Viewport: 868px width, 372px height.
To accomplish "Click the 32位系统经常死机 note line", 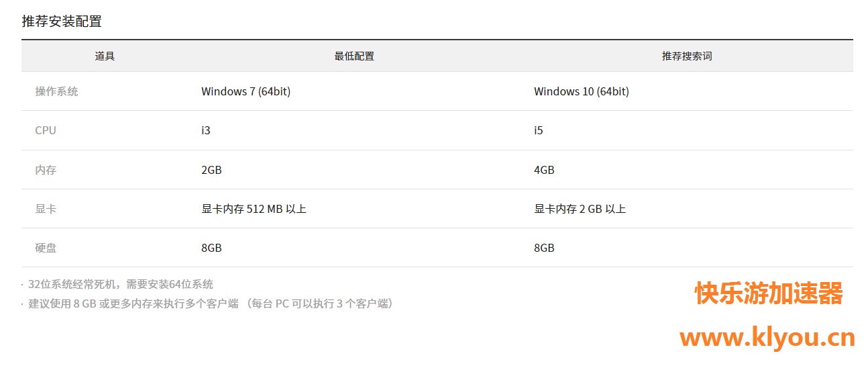I will tap(121, 284).
